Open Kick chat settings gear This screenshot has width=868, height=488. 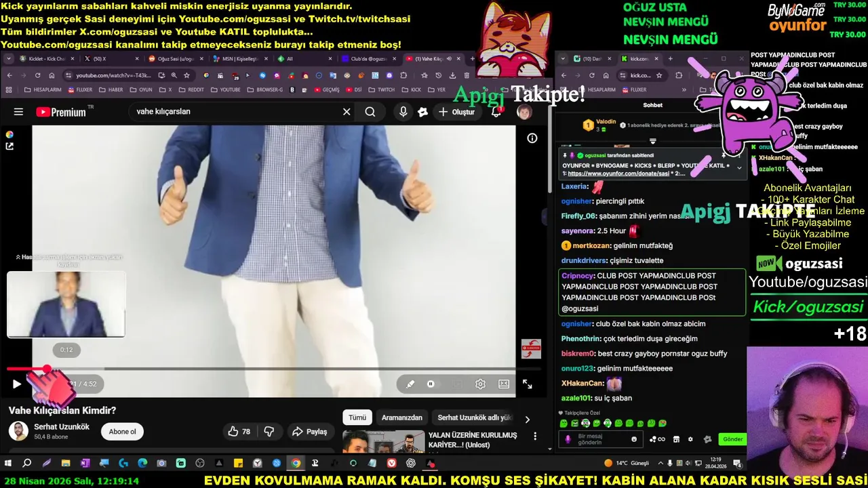click(690, 439)
